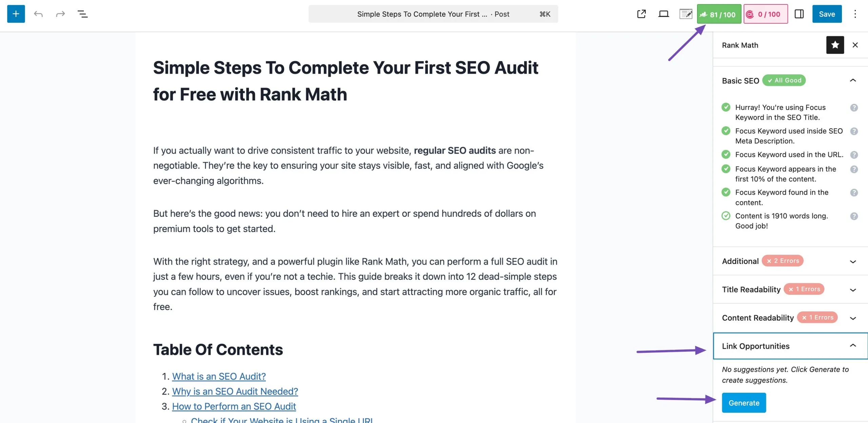This screenshot has height=423, width=868.
Task: Click the redo arrow icon
Action: tap(60, 14)
